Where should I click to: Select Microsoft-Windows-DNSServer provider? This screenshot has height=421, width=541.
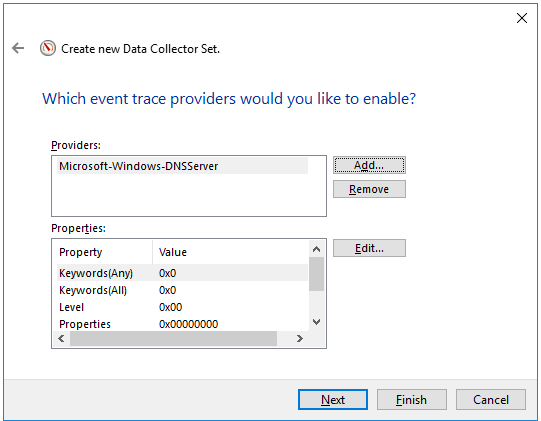click(x=182, y=166)
